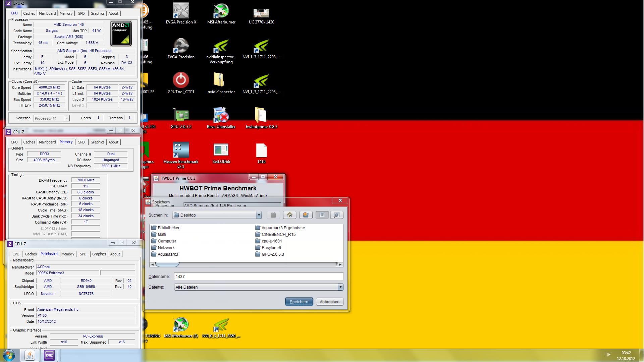Image resolution: width=644 pixels, height=362 pixels.
Task: Switch to Caches tab in top CPU-Z
Action: pos(29,13)
